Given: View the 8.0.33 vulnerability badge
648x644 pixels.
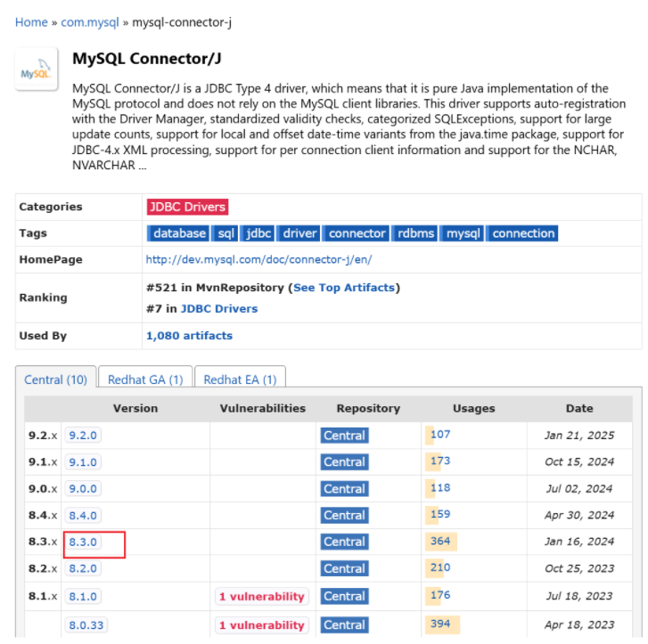Looking at the screenshot, I should (261, 625).
